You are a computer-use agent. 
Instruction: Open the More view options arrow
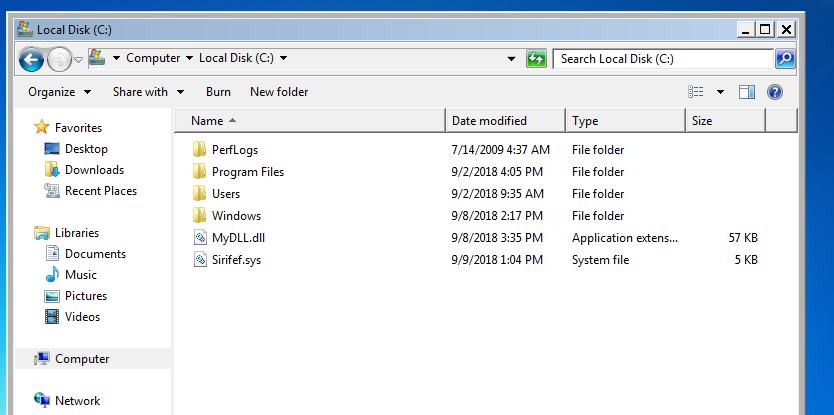tap(720, 92)
